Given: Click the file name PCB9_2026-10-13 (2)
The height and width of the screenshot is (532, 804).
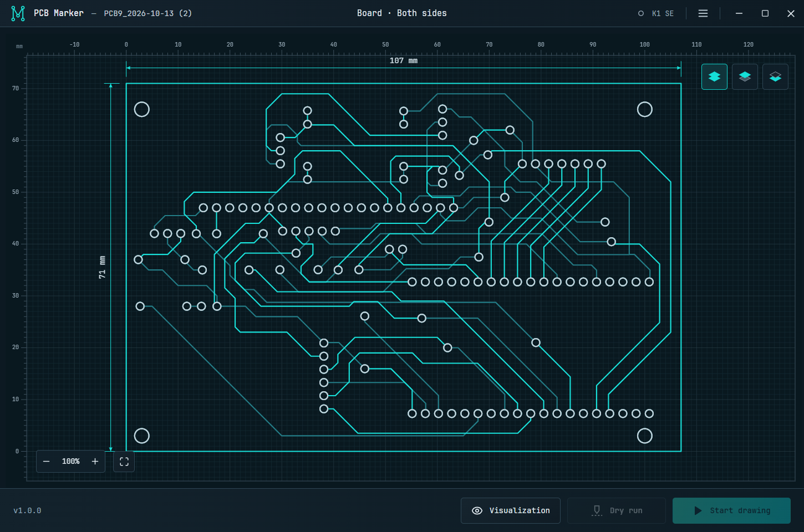Looking at the screenshot, I should point(148,13).
